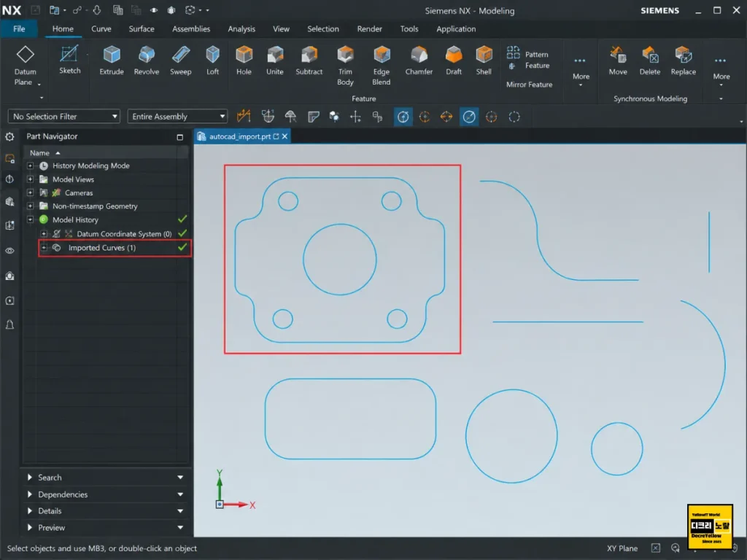
Task: Toggle the dashed circle snap option
Action: (x=514, y=117)
